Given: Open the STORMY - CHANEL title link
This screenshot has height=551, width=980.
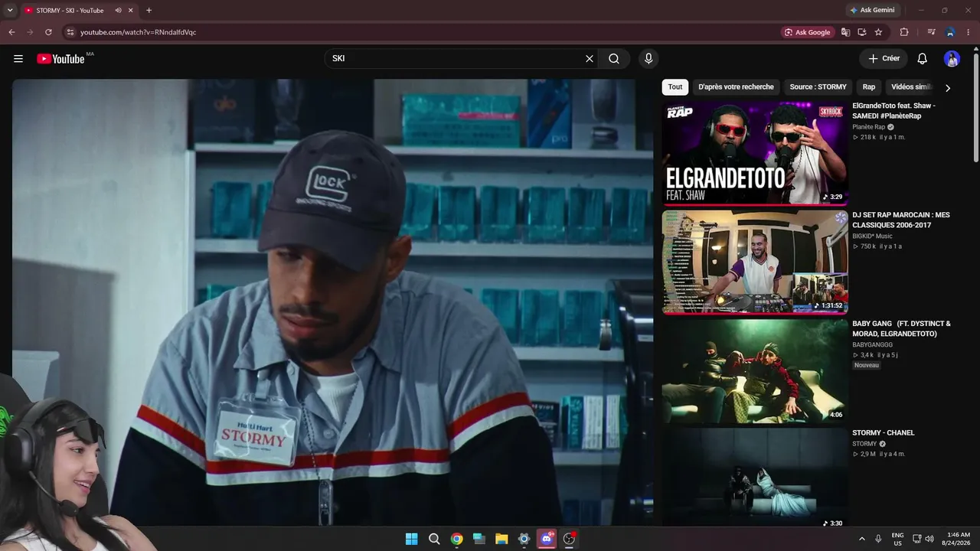Looking at the screenshot, I should pos(884,433).
